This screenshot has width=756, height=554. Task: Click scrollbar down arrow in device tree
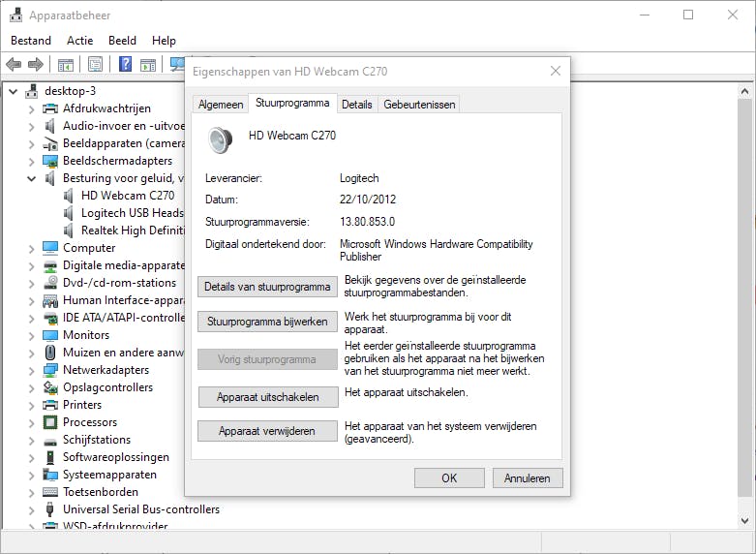click(745, 520)
